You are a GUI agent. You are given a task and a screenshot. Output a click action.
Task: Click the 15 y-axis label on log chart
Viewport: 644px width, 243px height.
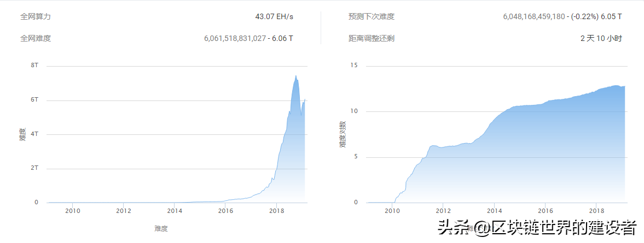355,66
